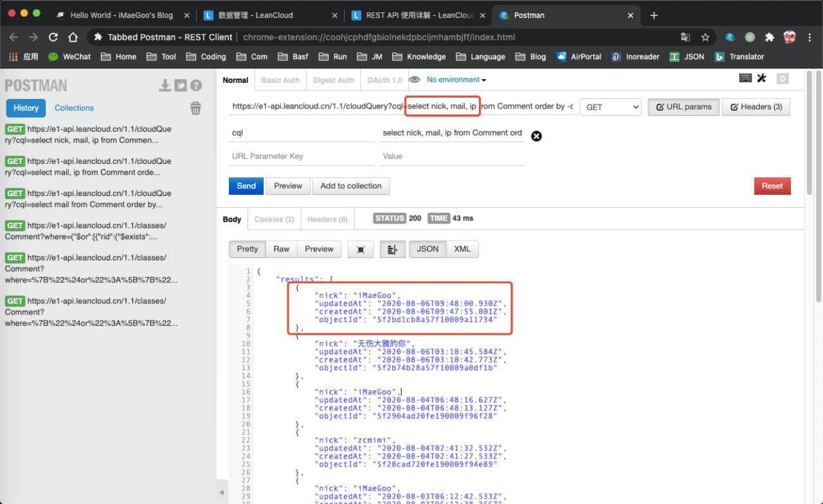Screen dimensions: 823x504
Task: Remove the cql parameter row
Action: [536, 136]
